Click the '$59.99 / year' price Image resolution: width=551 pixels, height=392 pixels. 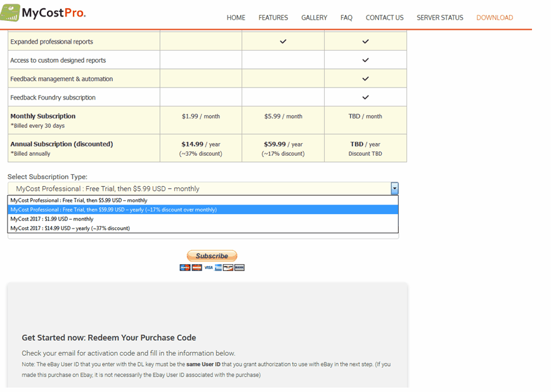tap(283, 144)
